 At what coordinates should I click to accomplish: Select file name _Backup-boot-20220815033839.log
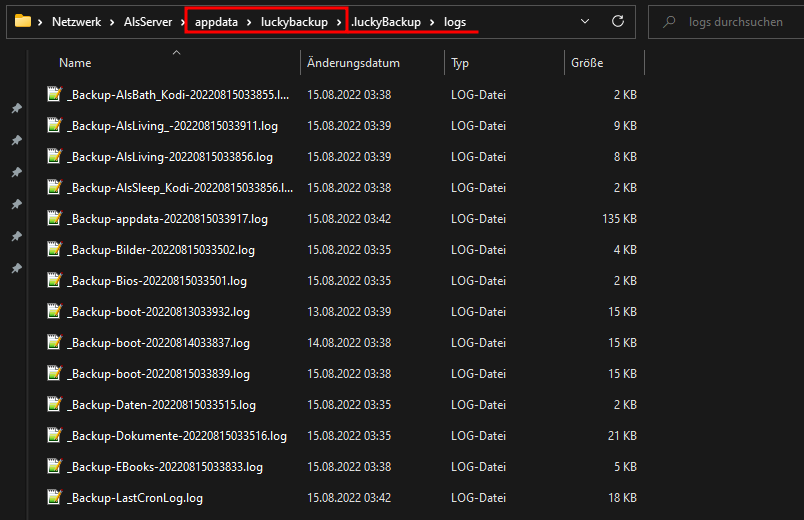click(x=158, y=374)
